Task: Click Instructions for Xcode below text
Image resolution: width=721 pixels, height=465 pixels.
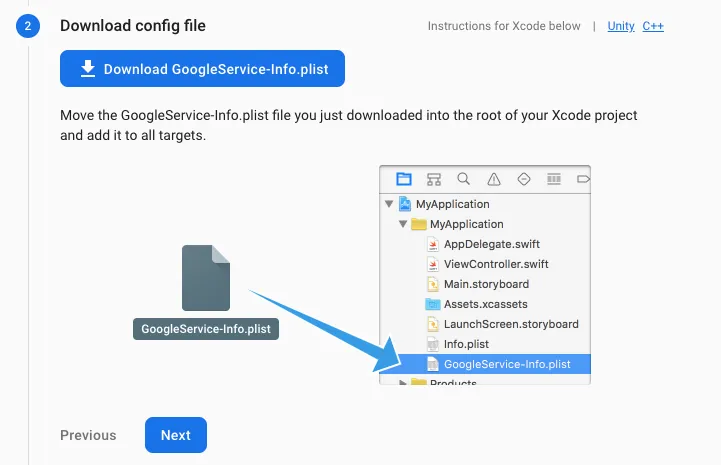Action: (504, 26)
